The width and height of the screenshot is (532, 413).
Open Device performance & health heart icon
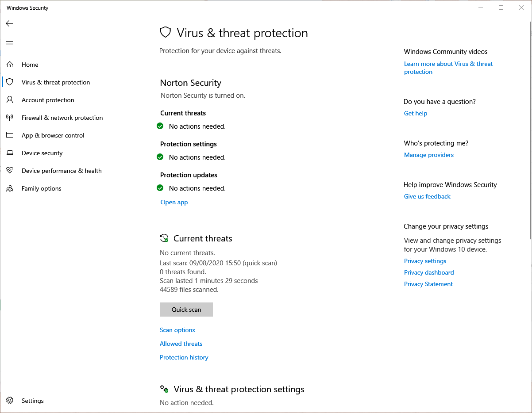10,171
